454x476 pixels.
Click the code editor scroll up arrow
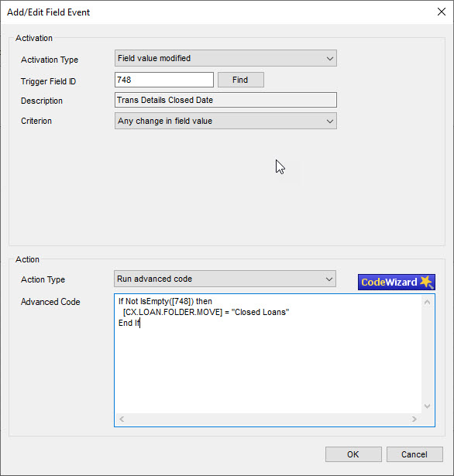pyautogui.click(x=427, y=302)
